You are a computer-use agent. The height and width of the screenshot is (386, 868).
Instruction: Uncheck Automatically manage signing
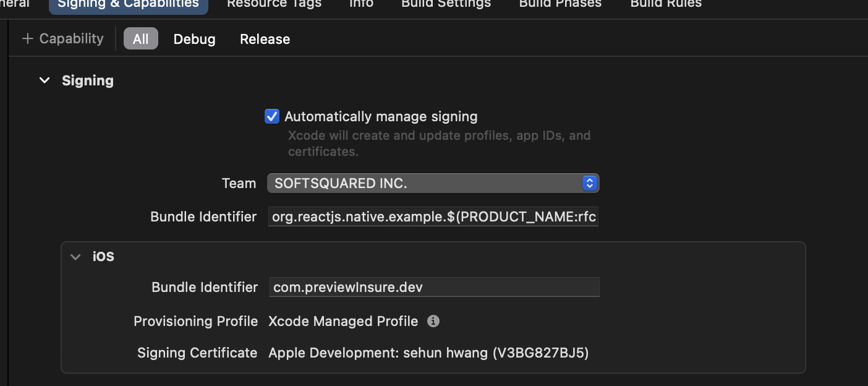[x=271, y=116]
